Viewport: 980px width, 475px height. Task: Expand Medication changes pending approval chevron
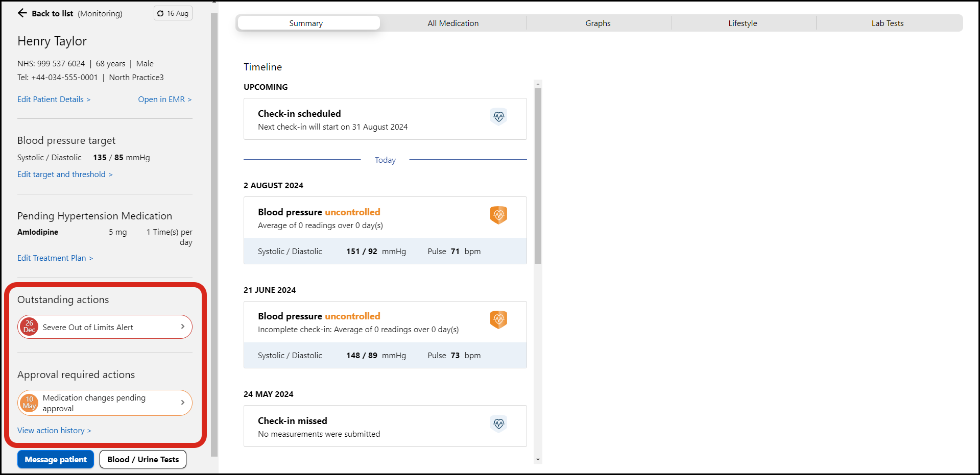182,403
